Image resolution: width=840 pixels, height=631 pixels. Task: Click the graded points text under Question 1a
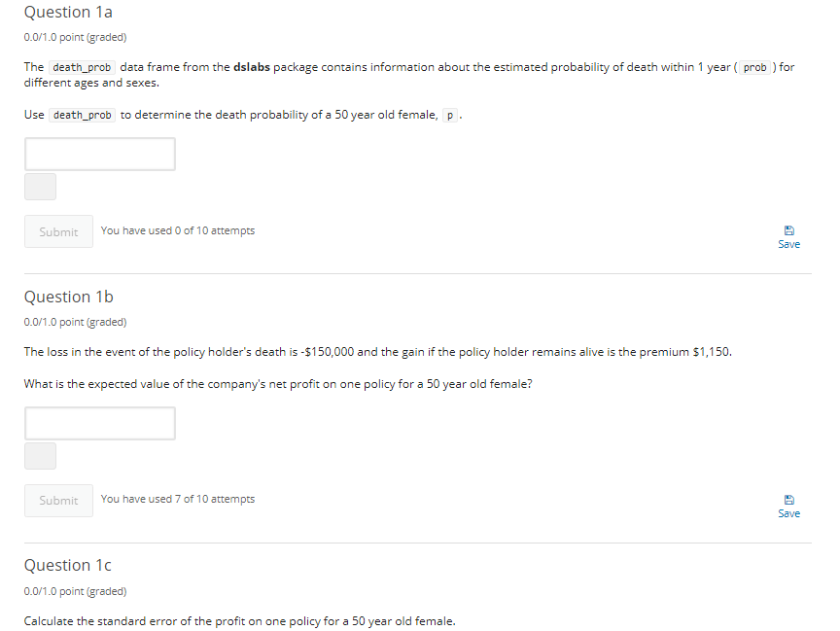tap(73, 37)
